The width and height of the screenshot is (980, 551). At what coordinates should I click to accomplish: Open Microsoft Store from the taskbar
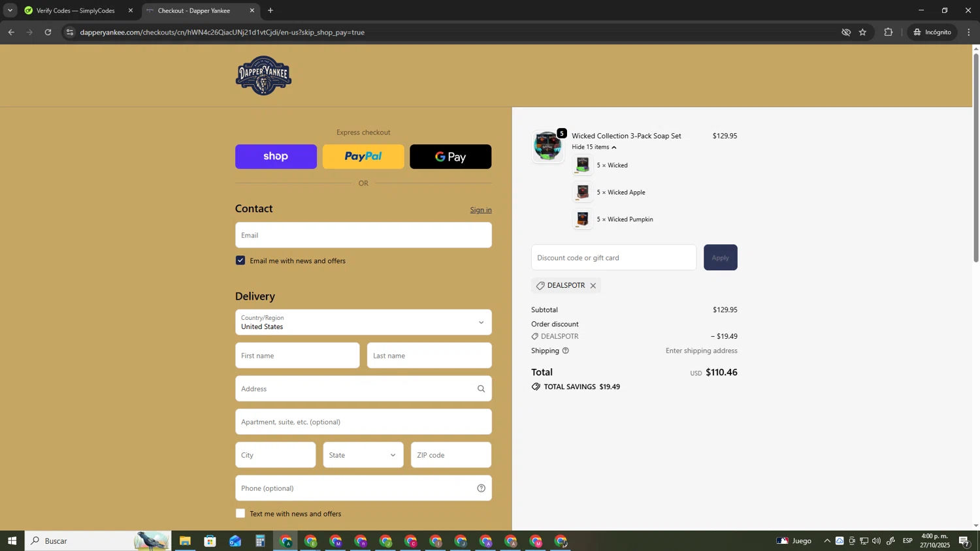coord(210,541)
